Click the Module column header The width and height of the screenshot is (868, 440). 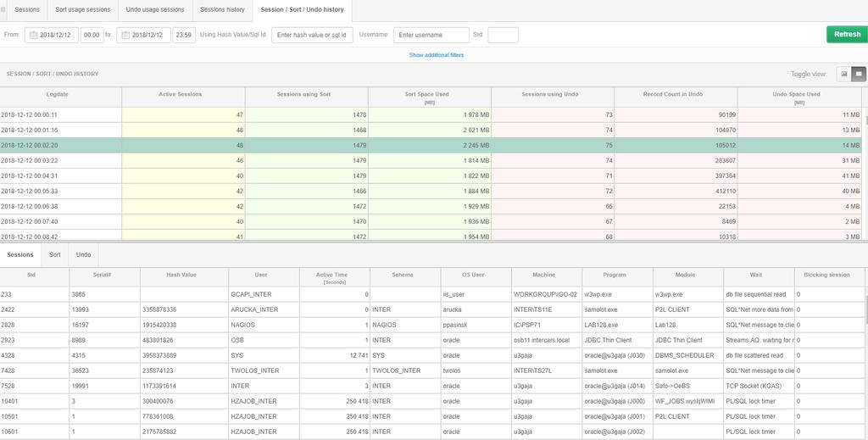(x=688, y=277)
